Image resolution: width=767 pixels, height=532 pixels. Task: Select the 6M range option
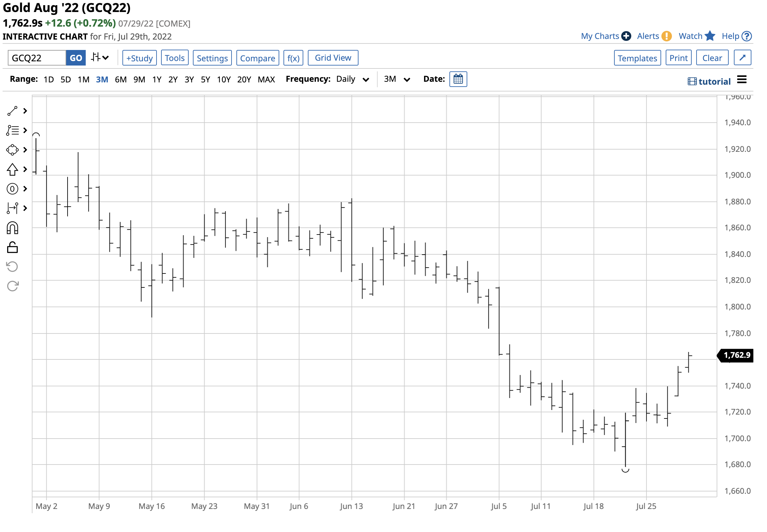pos(121,80)
